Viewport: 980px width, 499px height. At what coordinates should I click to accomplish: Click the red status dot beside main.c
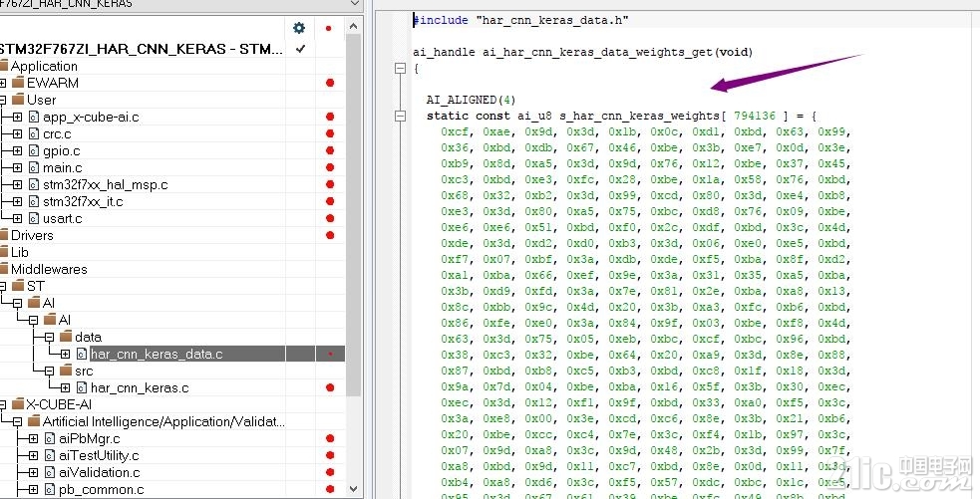coord(330,167)
